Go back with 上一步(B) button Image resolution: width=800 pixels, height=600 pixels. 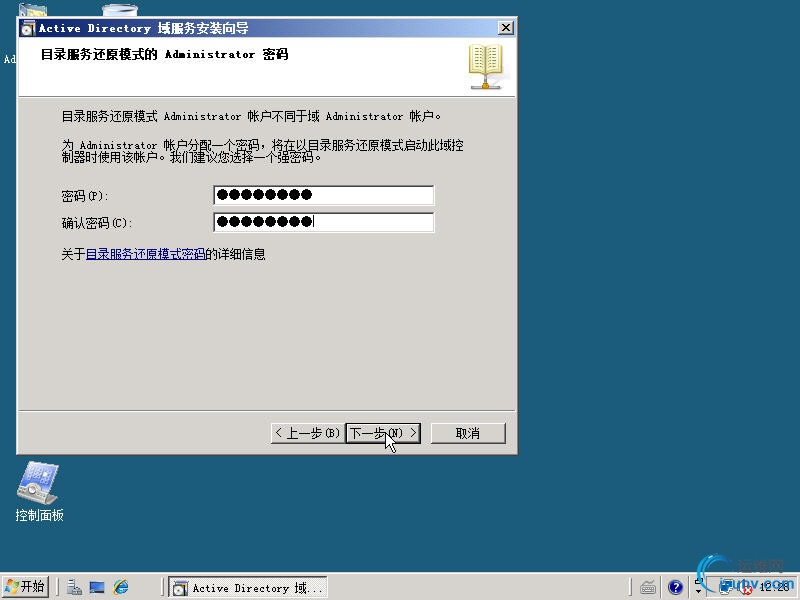pyautogui.click(x=307, y=433)
